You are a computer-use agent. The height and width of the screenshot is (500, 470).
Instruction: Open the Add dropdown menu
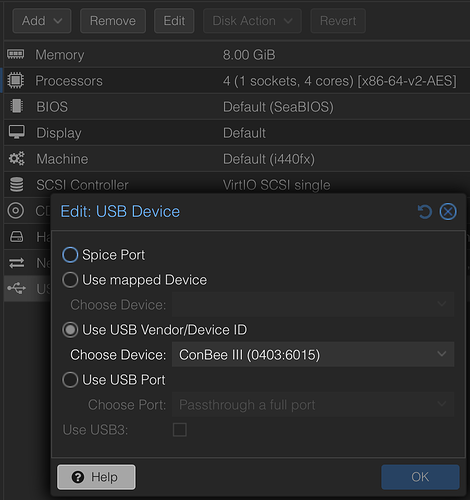tap(42, 21)
